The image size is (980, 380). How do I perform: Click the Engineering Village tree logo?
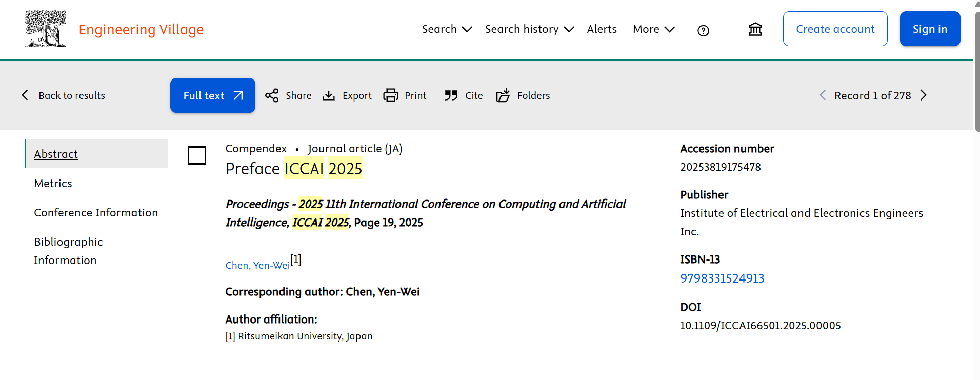pyautogui.click(x=45, y=29)
